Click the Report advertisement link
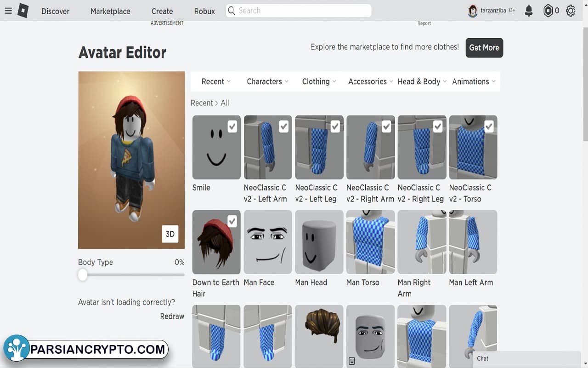The height and width of the screenshot is (368, 588). pos(424,23)
